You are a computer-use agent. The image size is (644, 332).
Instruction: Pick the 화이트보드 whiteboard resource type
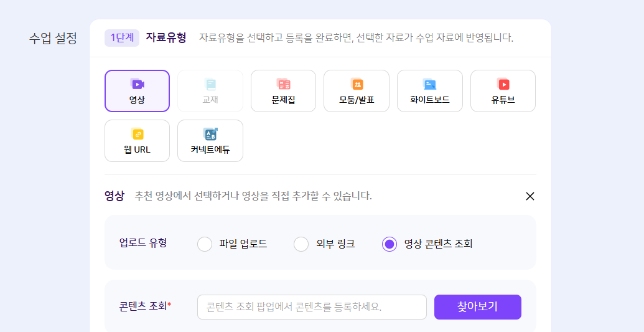pos(429,91)
